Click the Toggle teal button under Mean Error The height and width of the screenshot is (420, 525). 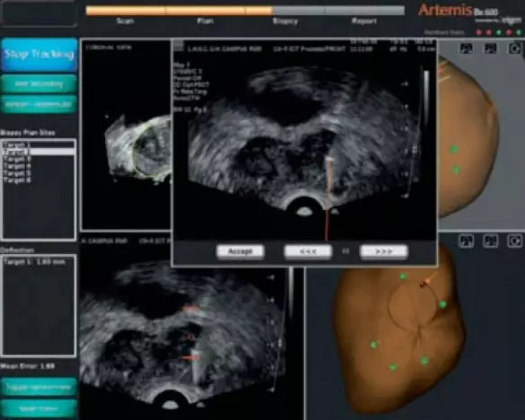click(39, 387)
